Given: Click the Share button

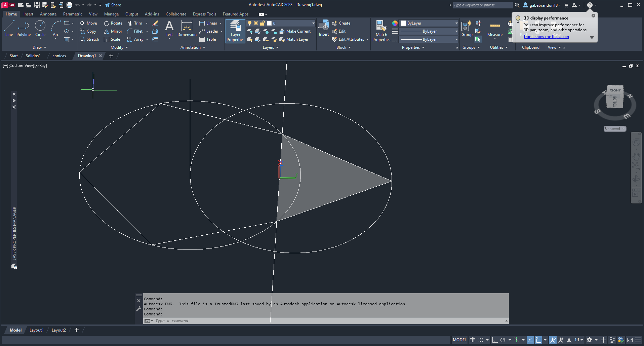Looking at the screenshot, I should pyautogui.click(x=113, y=5).
